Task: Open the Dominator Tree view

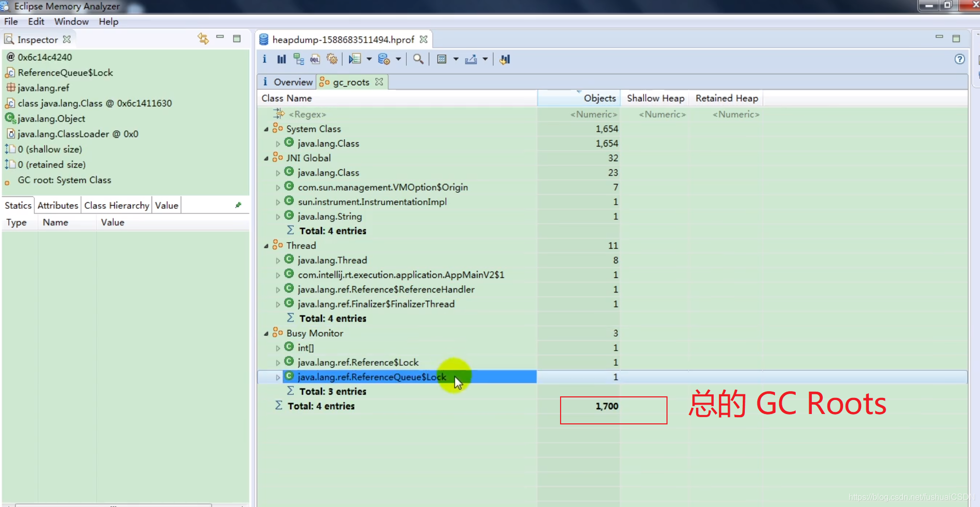Action: (298, 59)
